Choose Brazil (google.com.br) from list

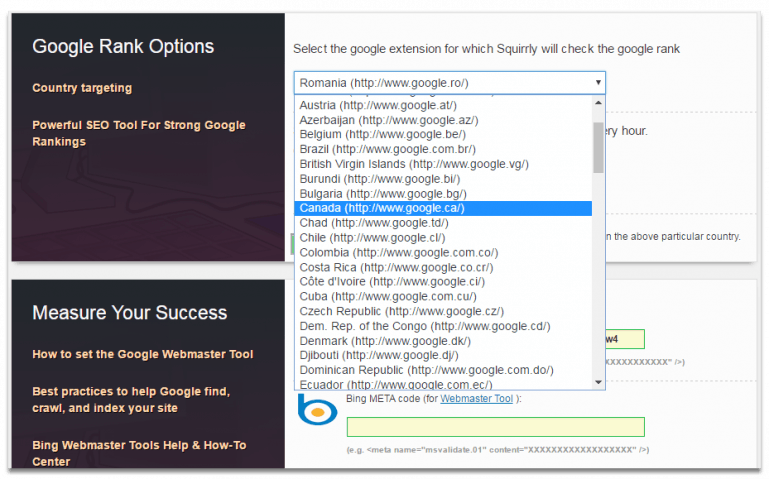coord(443,149)
